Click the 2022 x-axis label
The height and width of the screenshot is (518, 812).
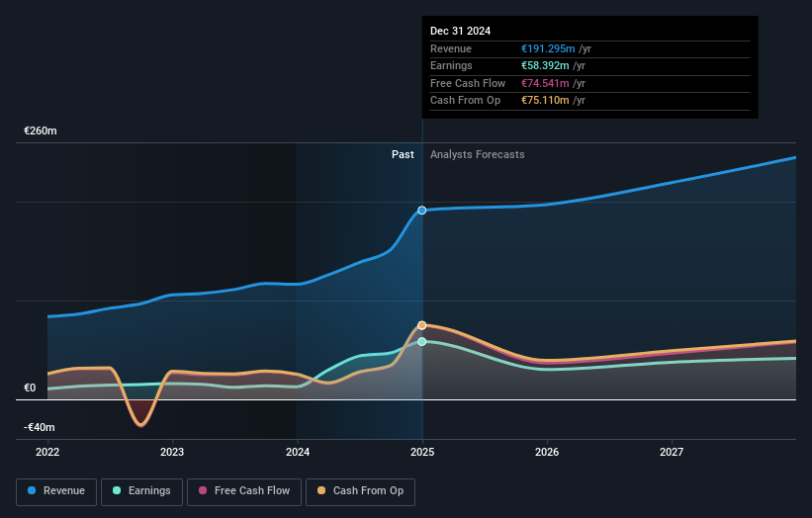coord(47,453)
